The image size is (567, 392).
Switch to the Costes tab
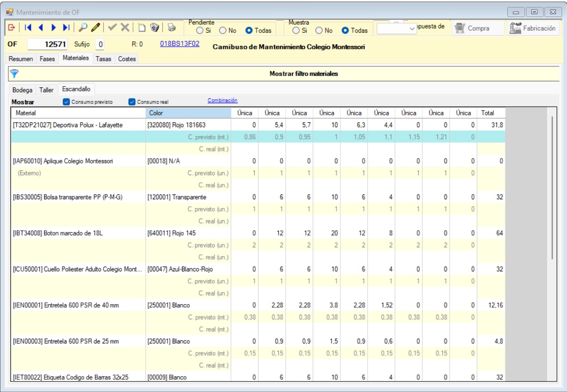(126, 59)
